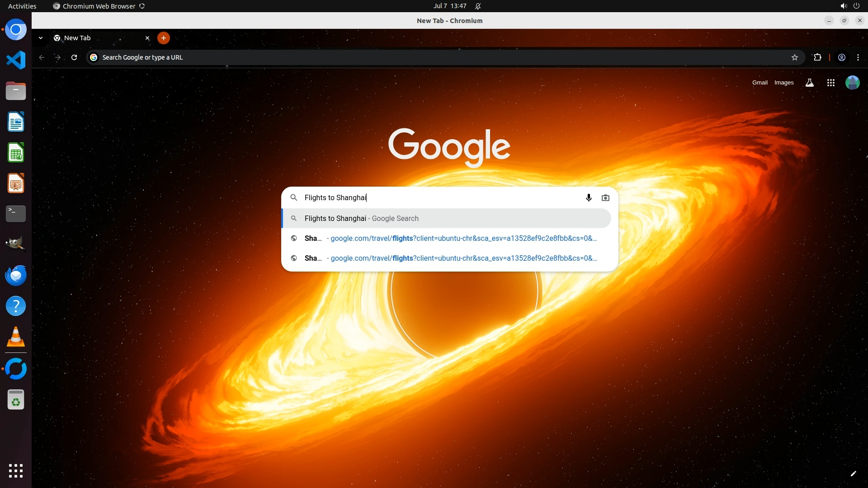Image resolution: width=868 pixels, height=488 pixels.
Task: Select the New Tab tab
Action: tap(90, 38)
